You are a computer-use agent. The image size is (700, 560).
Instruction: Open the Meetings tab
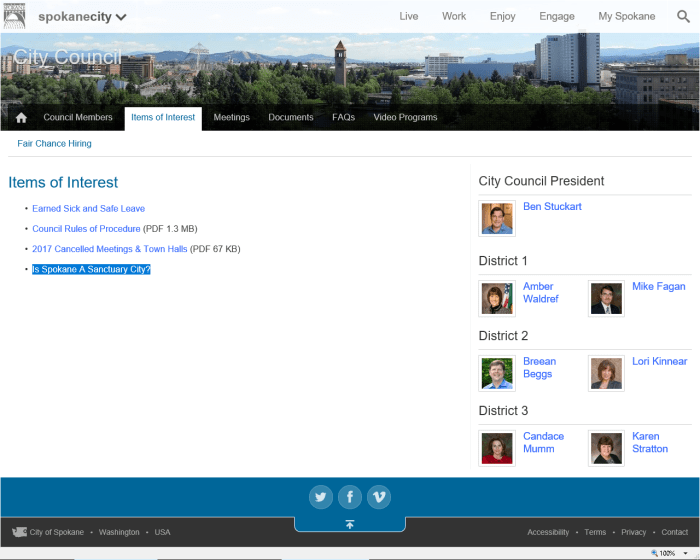click(x=231, y=118)
